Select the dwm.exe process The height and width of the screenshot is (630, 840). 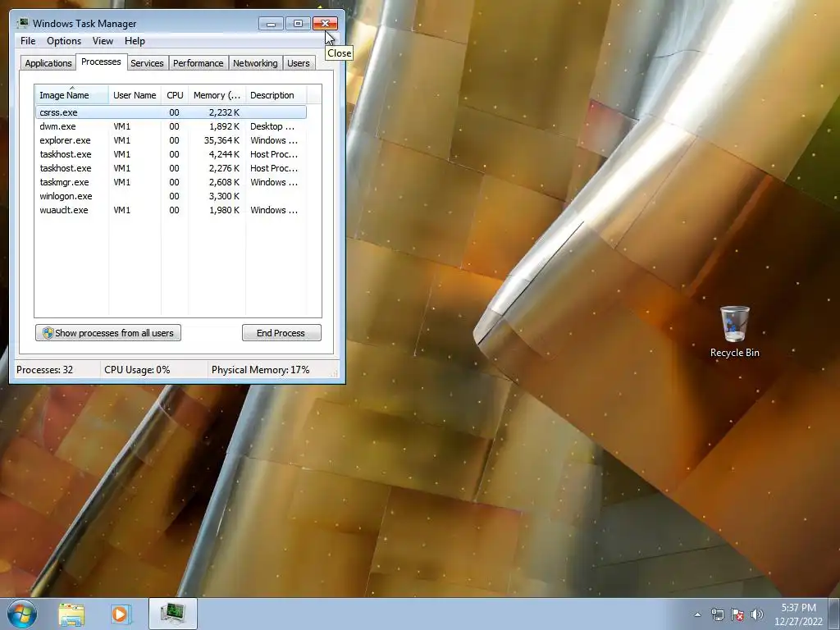click(x=171, y=126)
